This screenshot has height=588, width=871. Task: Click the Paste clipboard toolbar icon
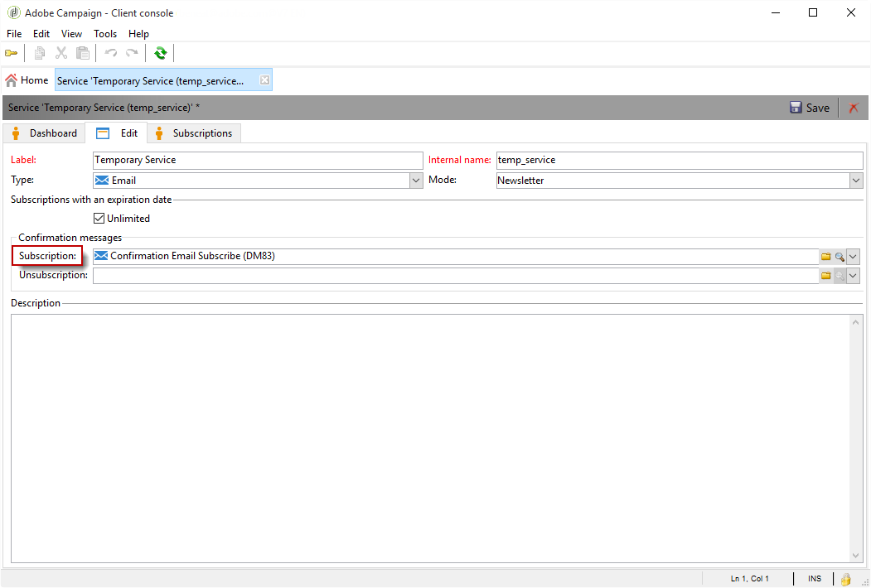[83, 53]
